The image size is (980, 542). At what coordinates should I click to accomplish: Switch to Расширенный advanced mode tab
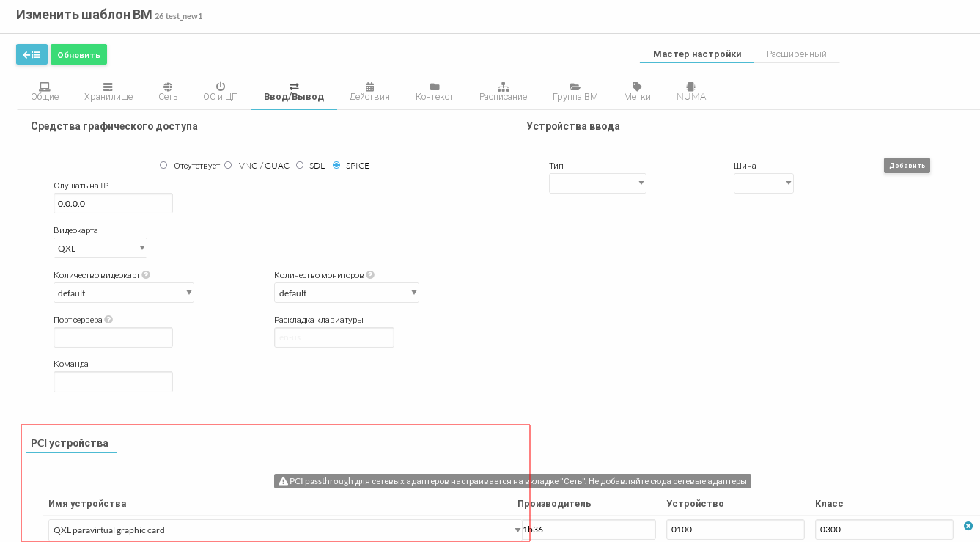(x=796, y=54)
